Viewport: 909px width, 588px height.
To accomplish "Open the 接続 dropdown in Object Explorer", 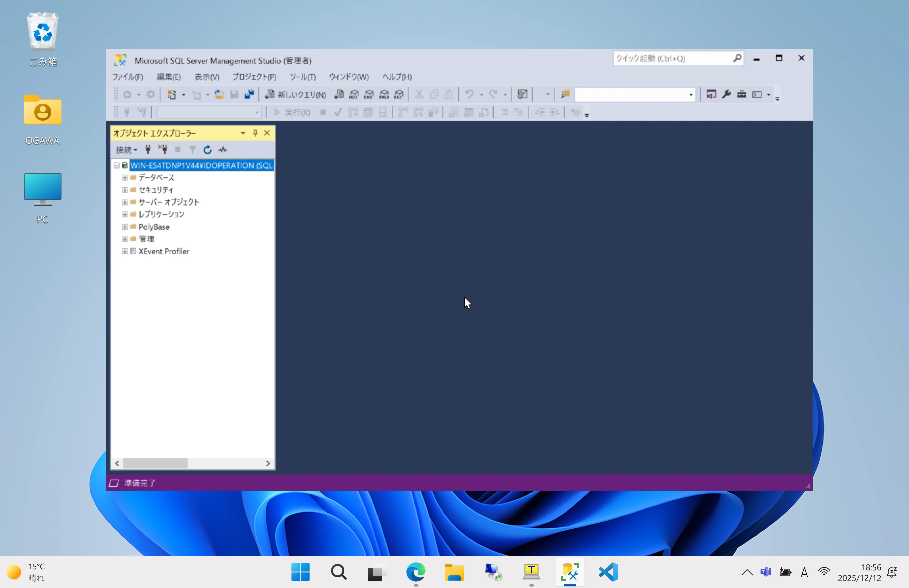I will pos(126,150).
